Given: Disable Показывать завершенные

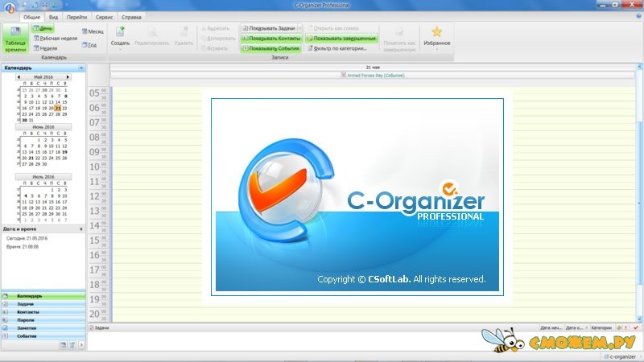Looking at the screenshot, I should (341, 38).
